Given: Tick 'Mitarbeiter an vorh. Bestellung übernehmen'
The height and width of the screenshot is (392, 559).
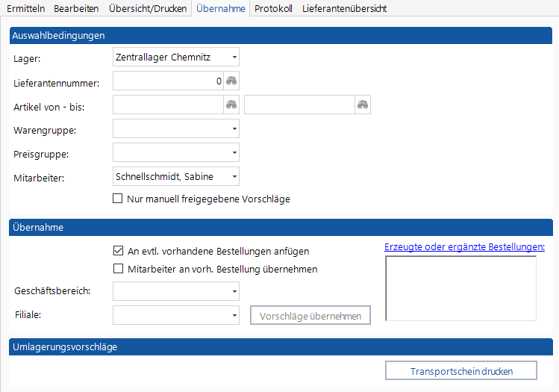Looking at the screenshot, I should 117,270.
